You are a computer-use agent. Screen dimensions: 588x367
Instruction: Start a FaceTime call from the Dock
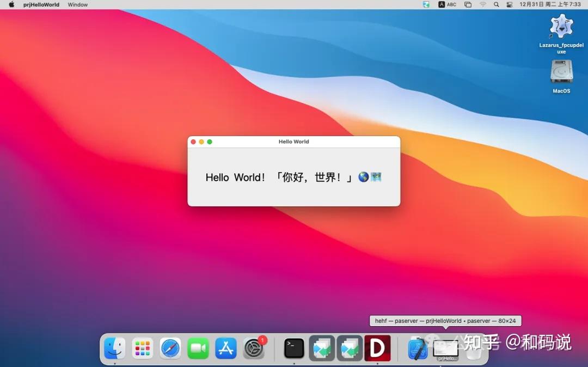pyautogui.click(x=198, y=347)
